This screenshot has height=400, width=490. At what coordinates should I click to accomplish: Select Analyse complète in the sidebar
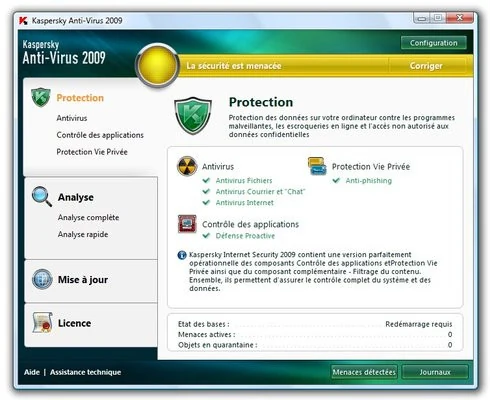pyautogui.click(x=88, y=217)
